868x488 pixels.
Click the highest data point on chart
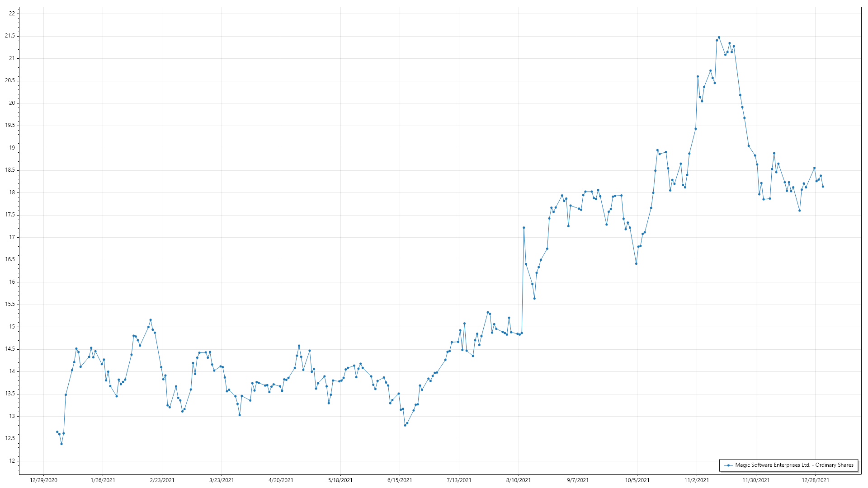[x=719, y=38]
